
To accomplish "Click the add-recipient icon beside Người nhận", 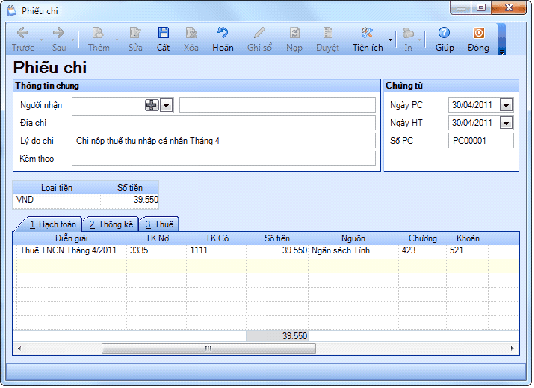I will [152, 105].
